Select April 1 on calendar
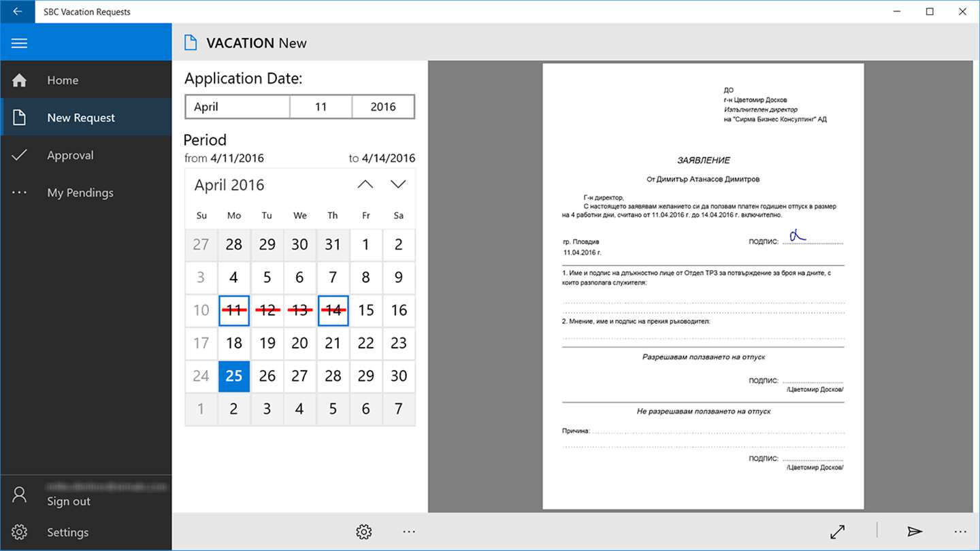The image size is (980, 551). 366,244
